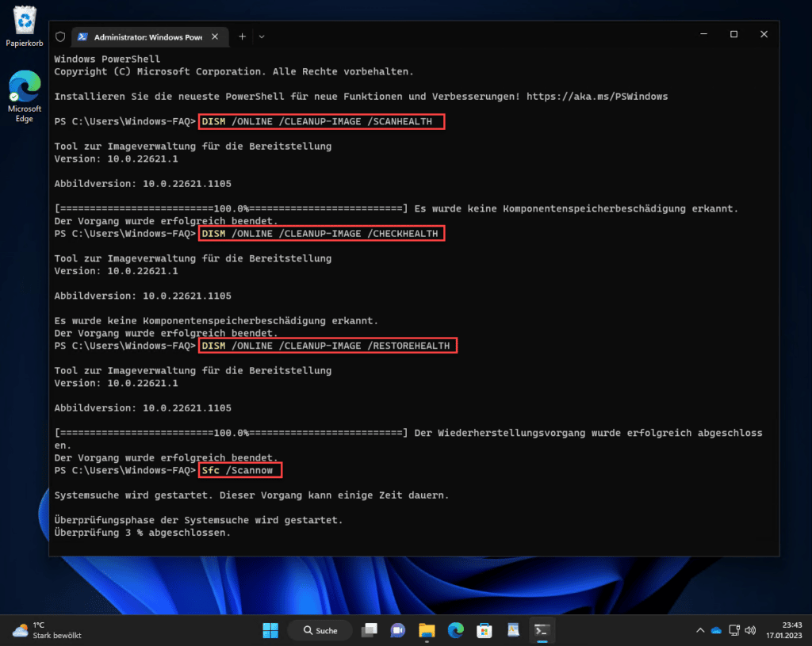Open Microsoft Store from the taskbar
Viewport: 812px width, 646px height.
pyautogui.click(x=485, y=630)
